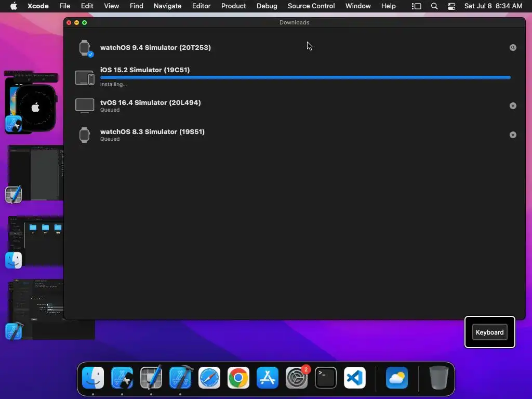Open the Apple menu
This screenshot has width=532, height=399.
point(14,6)
